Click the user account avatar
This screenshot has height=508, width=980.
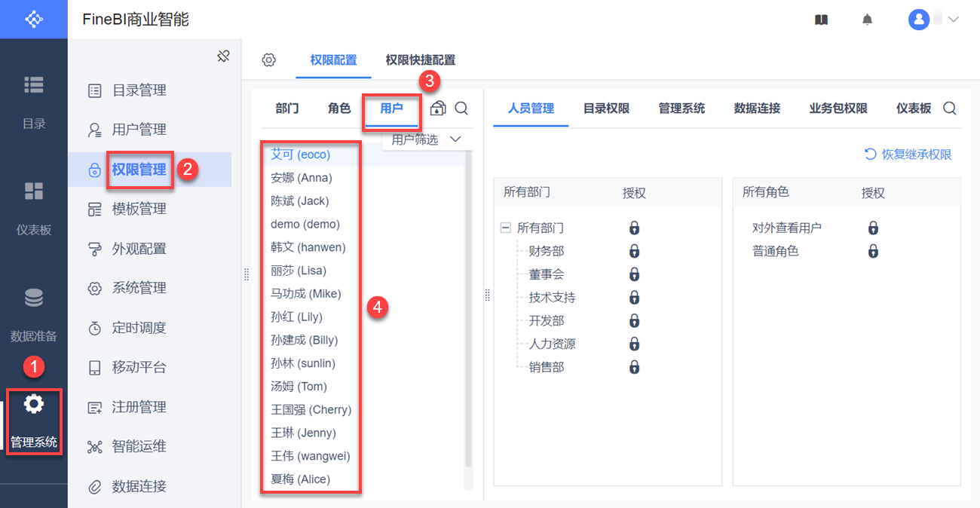click(918, 20)
